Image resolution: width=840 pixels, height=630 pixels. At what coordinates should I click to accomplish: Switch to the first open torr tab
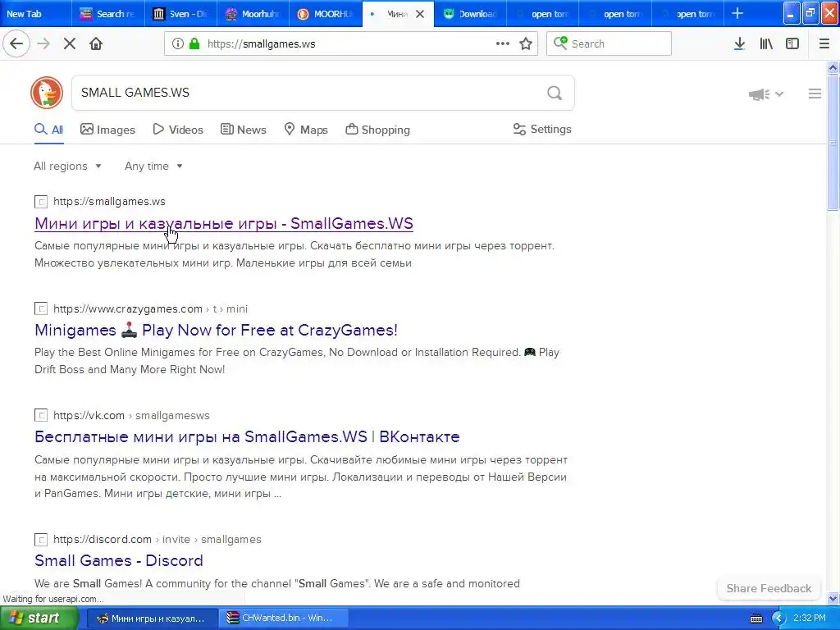pyautogui.click(x=543, y=14)
